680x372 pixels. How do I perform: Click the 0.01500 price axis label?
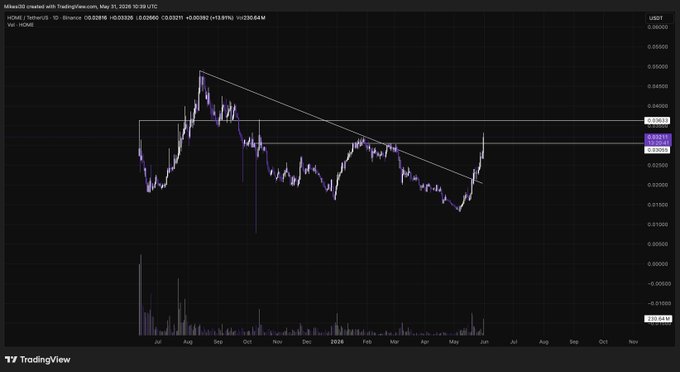[657, 205]
